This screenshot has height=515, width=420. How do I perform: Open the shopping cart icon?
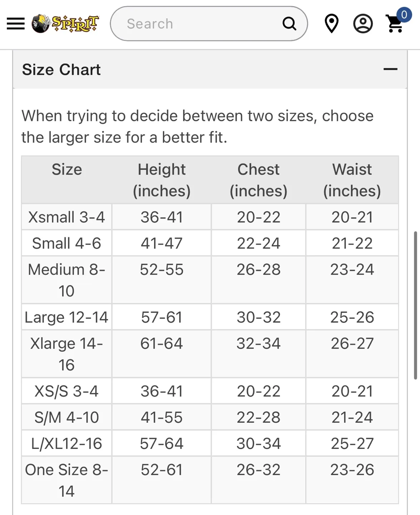394,25
